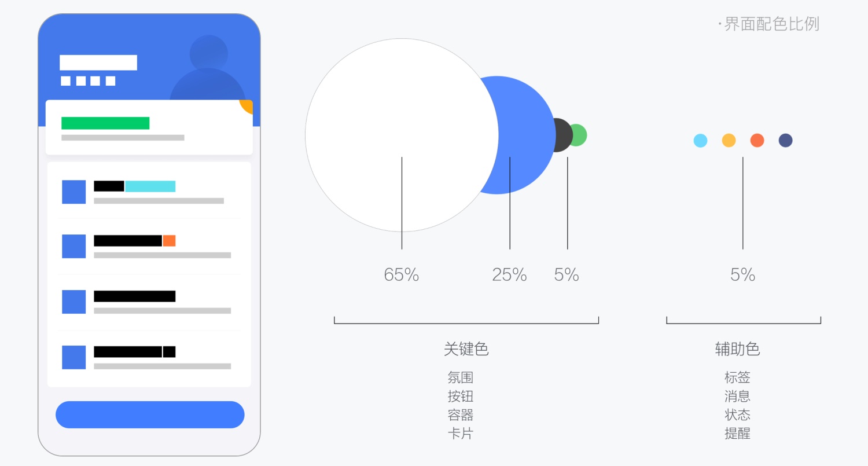Click the second blue square list icon
868x466 pixels.
coord(73,246)
